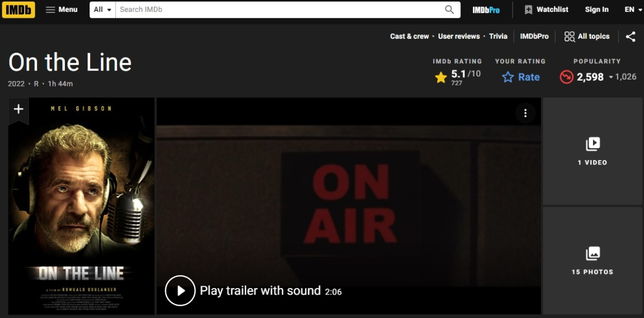Screen dimensions: 644x318
Task: Go to the IMDb home logo
Action: 19,9
